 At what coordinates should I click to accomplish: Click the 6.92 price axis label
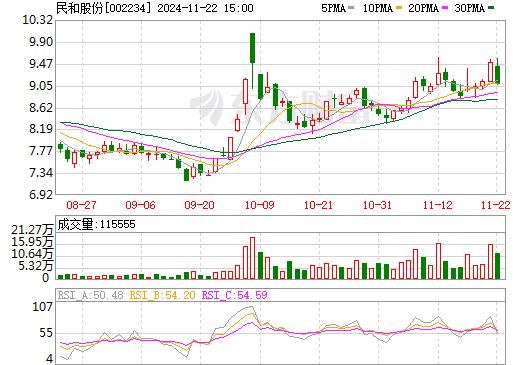41,195
